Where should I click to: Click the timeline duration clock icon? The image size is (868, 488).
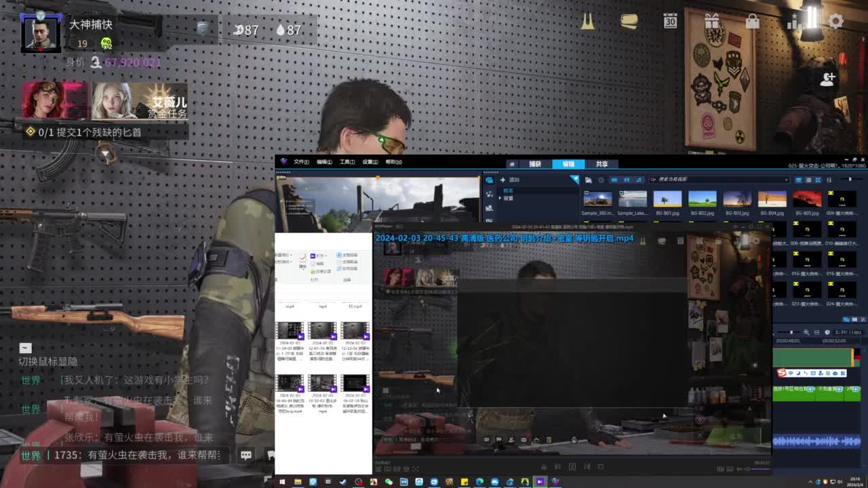coord(827,332)
